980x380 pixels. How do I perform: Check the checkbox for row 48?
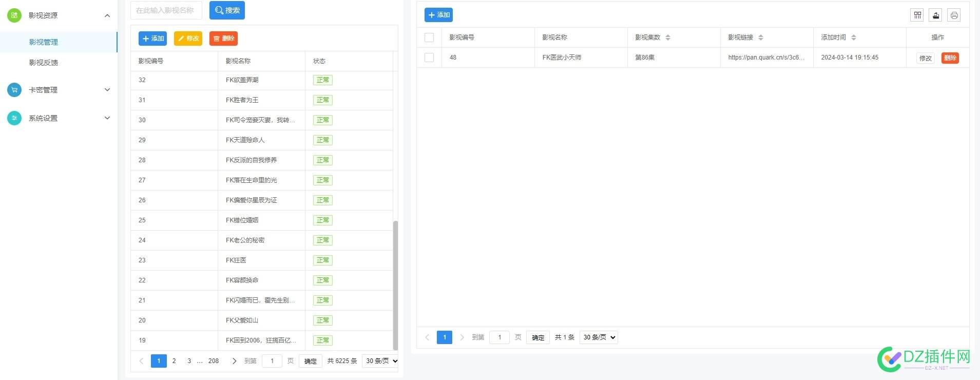point(429,58)
